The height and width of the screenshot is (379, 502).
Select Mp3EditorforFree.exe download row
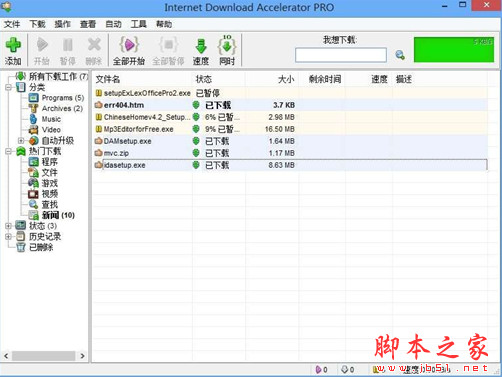pyautogui.click(x=291, y=129)
